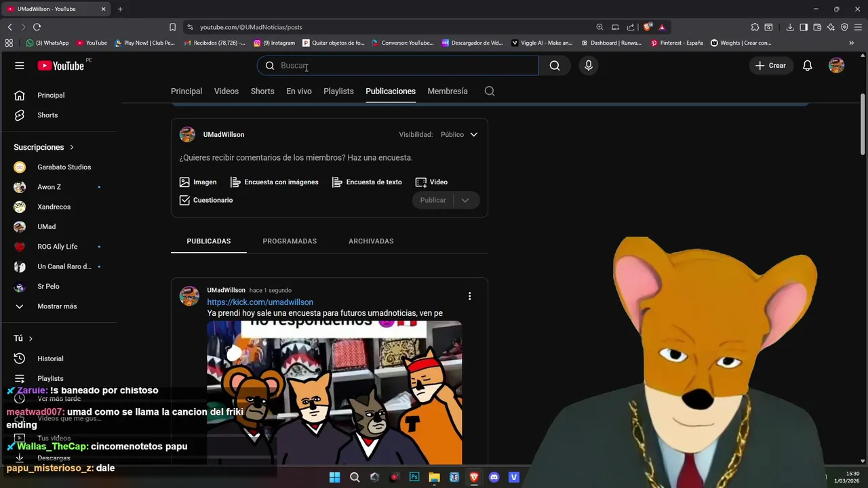Create an Encuesta de texto post
The width and height of the screenshot is (868, 488).
click(x=367, y=182)
